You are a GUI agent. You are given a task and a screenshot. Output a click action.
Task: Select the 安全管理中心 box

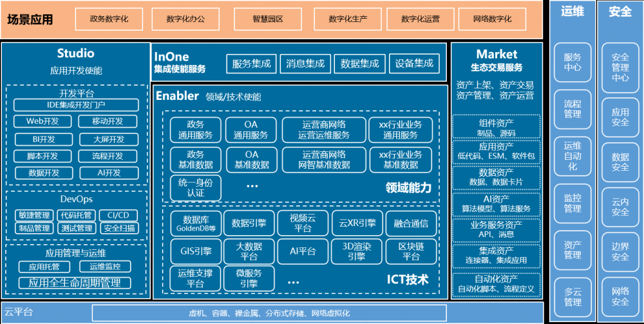click(x=620, y=68)
